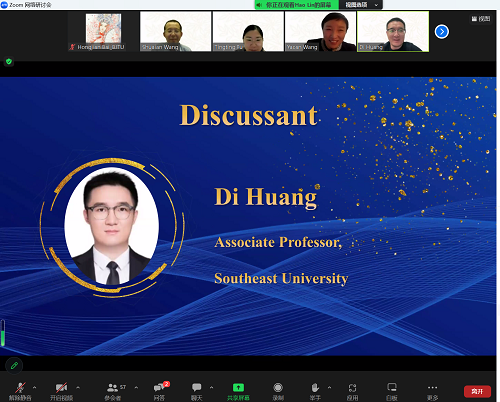Viewport: 500px width, 402px height.
Task: Click the 'Discussant' heading on slide
Action: 249,115
